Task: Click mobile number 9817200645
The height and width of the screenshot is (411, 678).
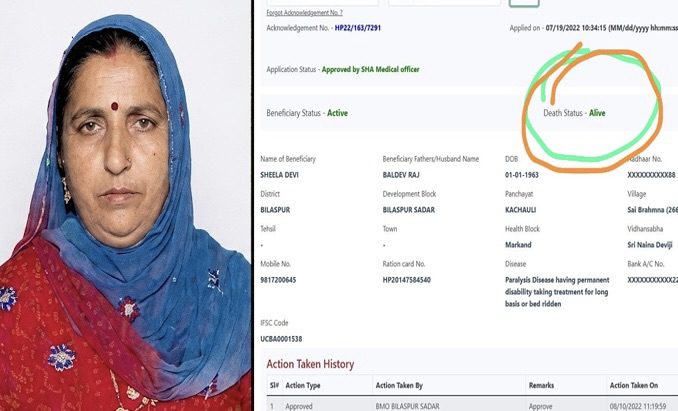Action: point(278,280)
